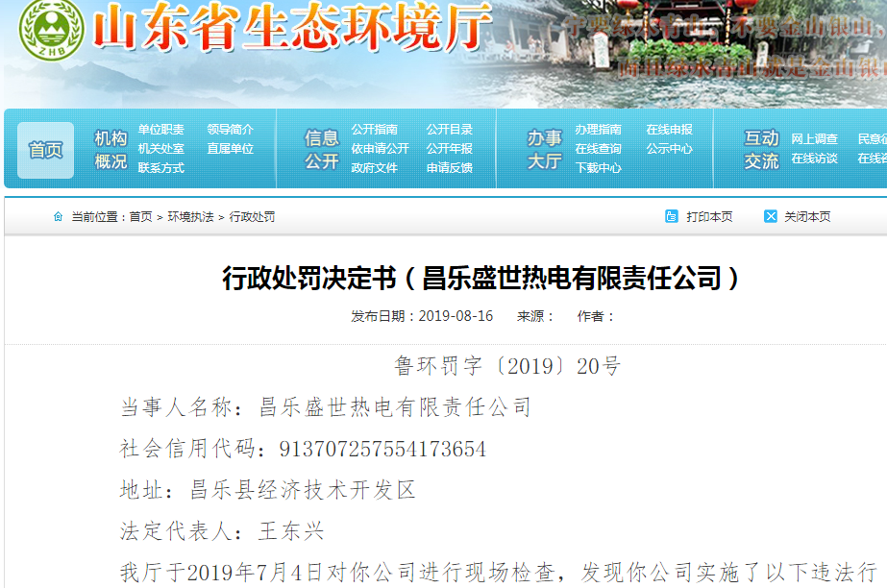Go to 在线查询

click(x=598, y=149)
